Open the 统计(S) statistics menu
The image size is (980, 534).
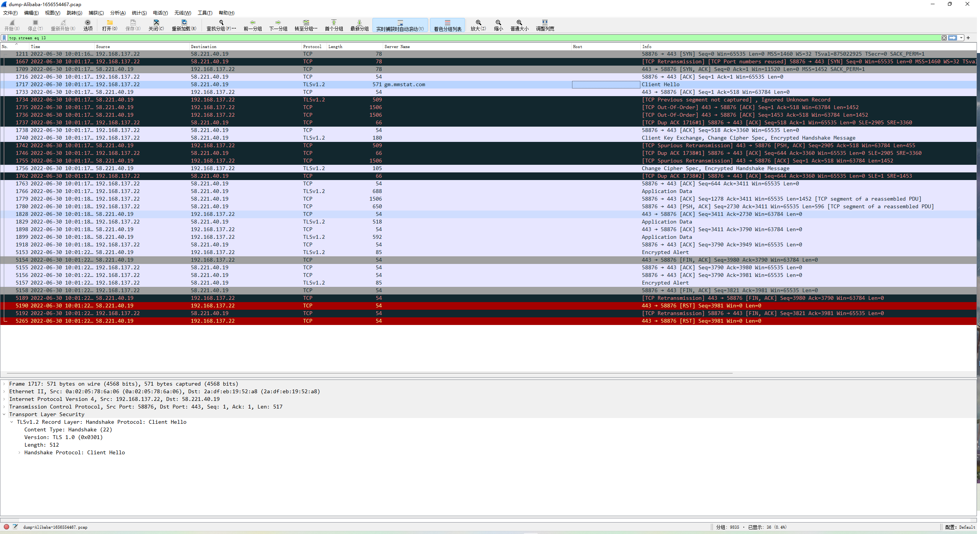139,13
